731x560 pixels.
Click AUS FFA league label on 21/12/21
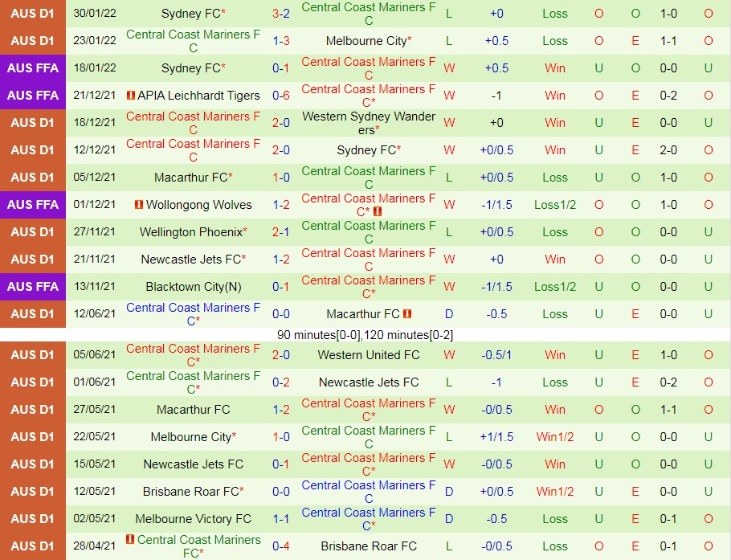[33, 95]
